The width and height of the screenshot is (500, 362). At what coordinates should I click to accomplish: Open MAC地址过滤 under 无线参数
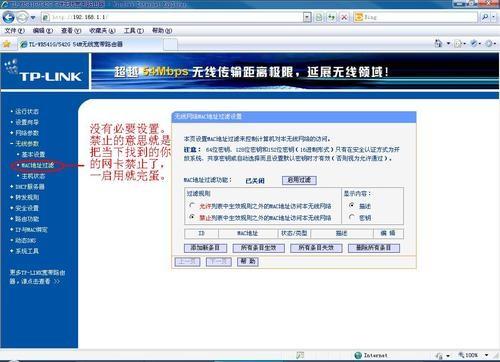click(x=38, y=165)
